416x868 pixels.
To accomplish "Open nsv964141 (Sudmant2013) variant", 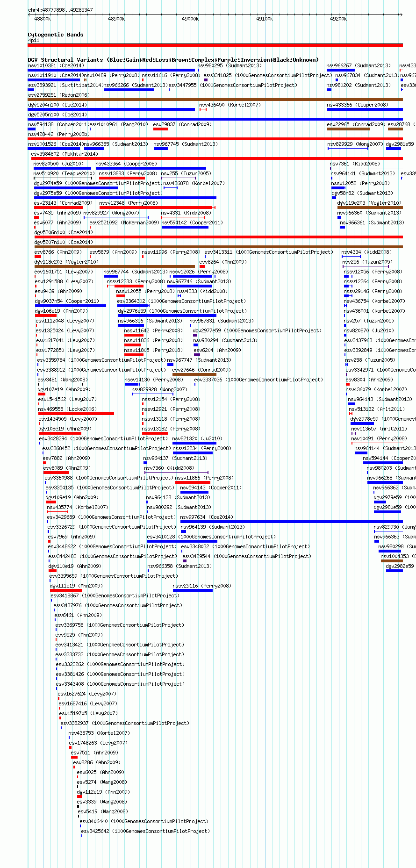I will [363, 173].
